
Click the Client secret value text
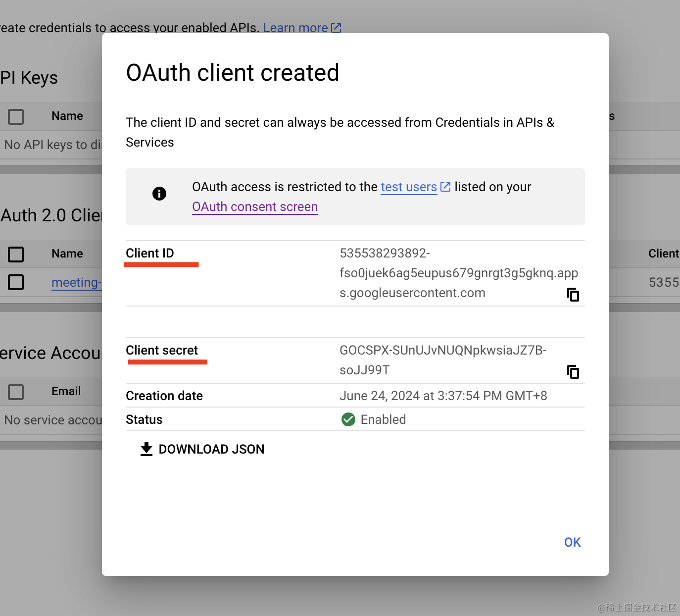[x=442, y=360]
